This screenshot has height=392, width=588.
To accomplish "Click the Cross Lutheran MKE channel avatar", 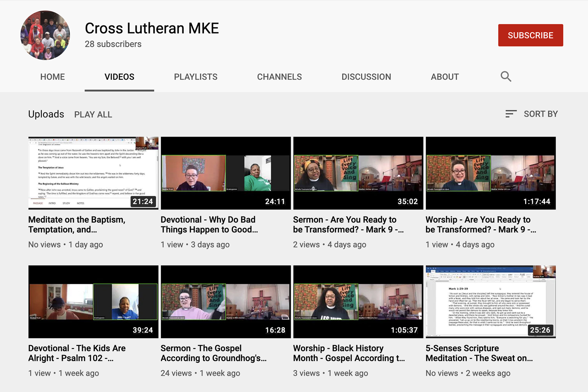I will coord(45,35).
